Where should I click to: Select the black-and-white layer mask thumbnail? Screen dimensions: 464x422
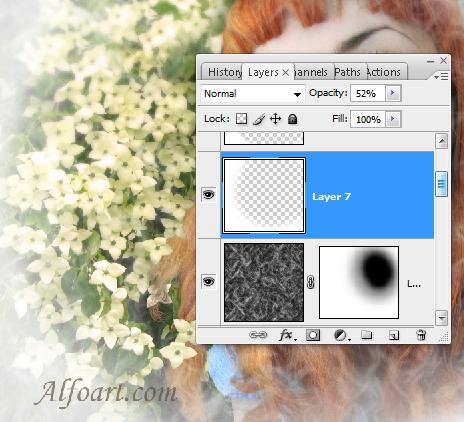tap(359, 282)
